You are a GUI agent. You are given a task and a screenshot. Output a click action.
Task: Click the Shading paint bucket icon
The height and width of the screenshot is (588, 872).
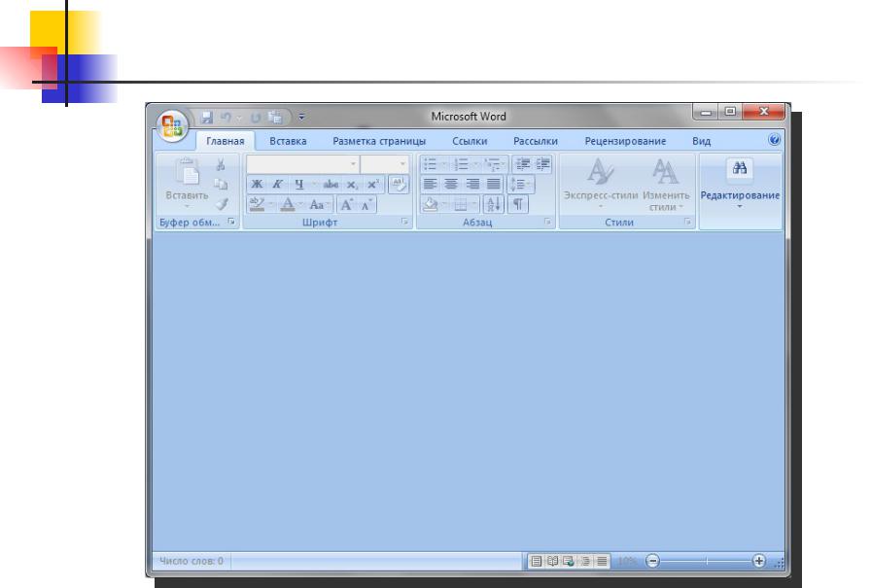430,204
